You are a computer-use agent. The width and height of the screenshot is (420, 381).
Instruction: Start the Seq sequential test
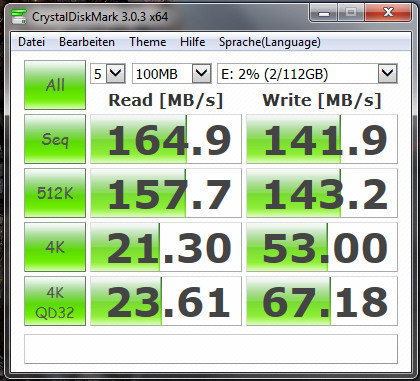(x=55, y=139)
